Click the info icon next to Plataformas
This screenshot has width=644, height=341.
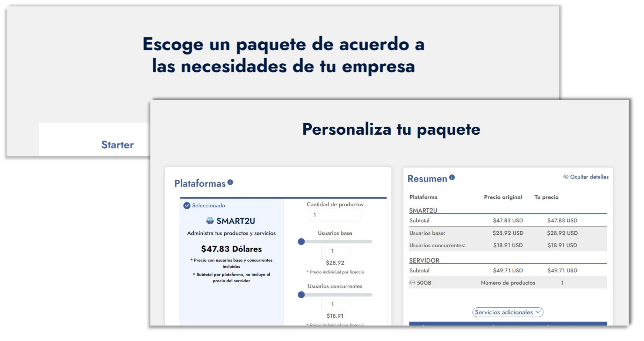click(x=230, y=182)
